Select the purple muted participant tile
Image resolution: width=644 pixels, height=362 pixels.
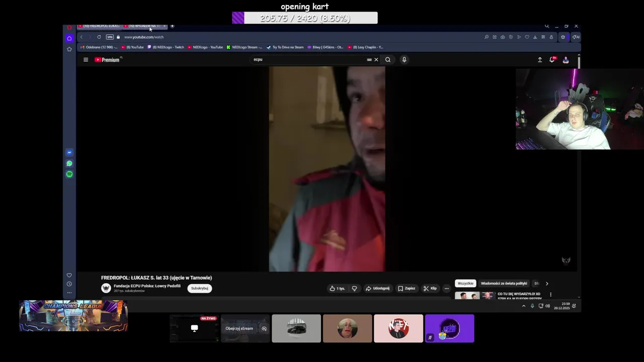pos(450,328)
